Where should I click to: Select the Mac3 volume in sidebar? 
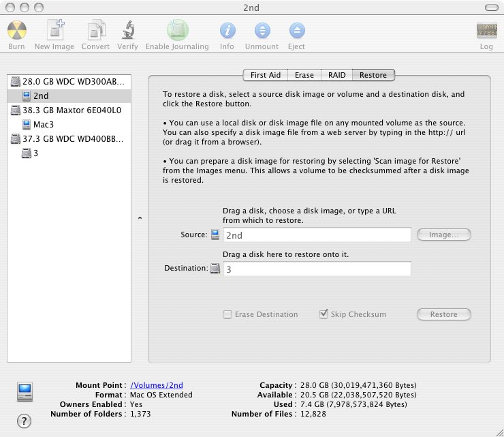[69, 125]
